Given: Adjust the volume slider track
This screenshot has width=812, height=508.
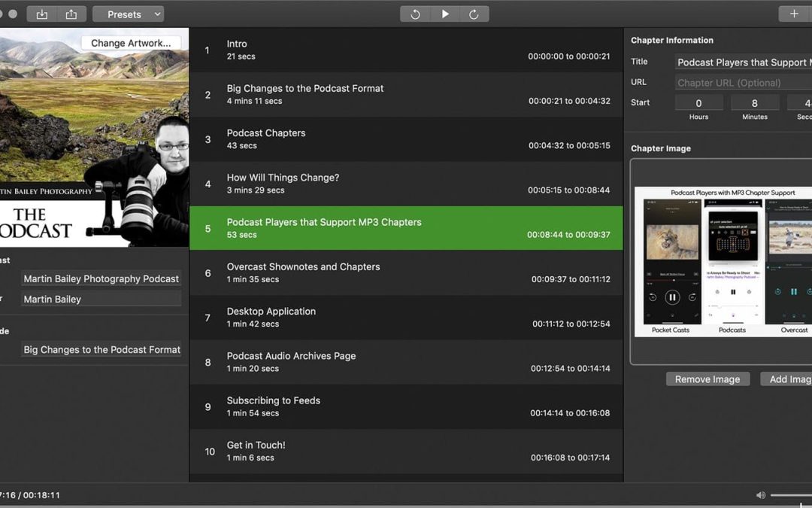Looking at the screenshot, I should pos(791,495).
